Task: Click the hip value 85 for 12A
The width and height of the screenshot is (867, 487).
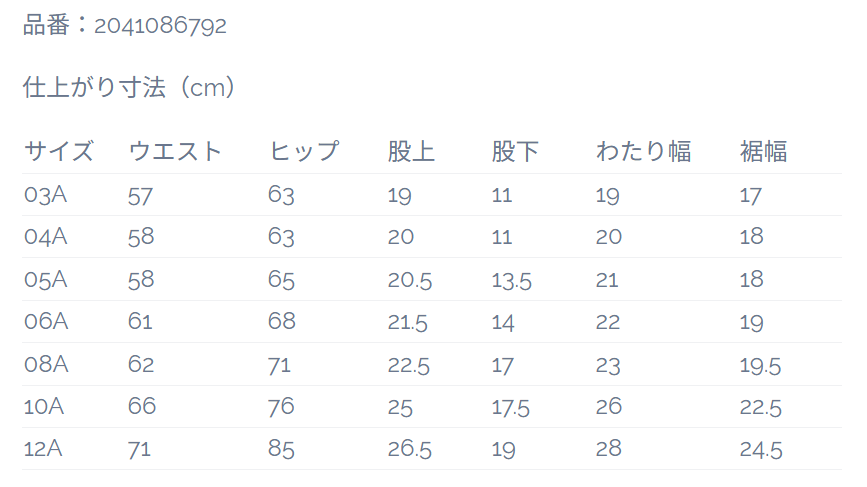Action: [x=281, y=449]
